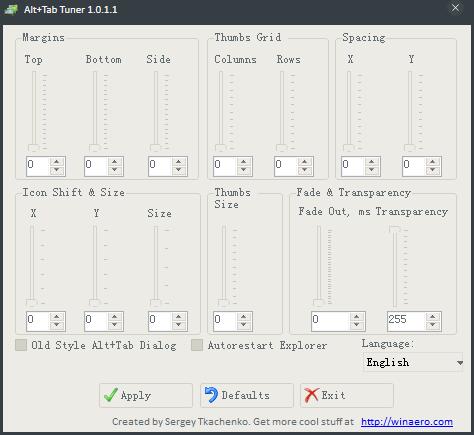
Task: Decrease Spacing Y value with down arrow
Action: [433, 170]
